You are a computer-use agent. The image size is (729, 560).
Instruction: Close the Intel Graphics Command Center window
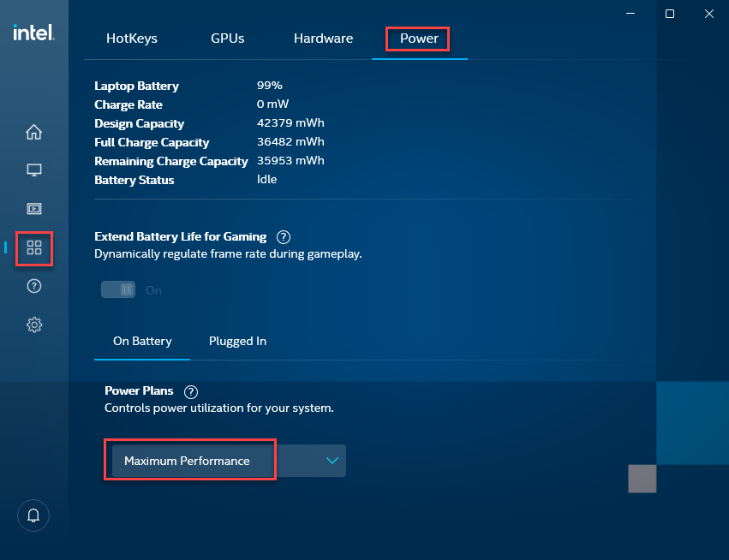(709, 14)
